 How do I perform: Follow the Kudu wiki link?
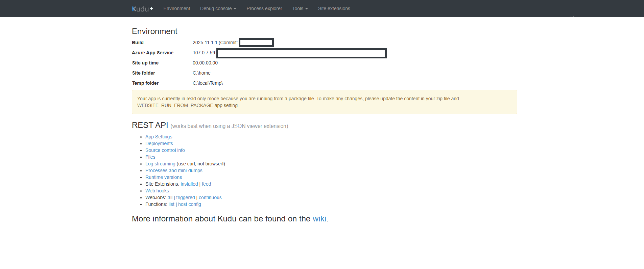click(x=319, y=219)
